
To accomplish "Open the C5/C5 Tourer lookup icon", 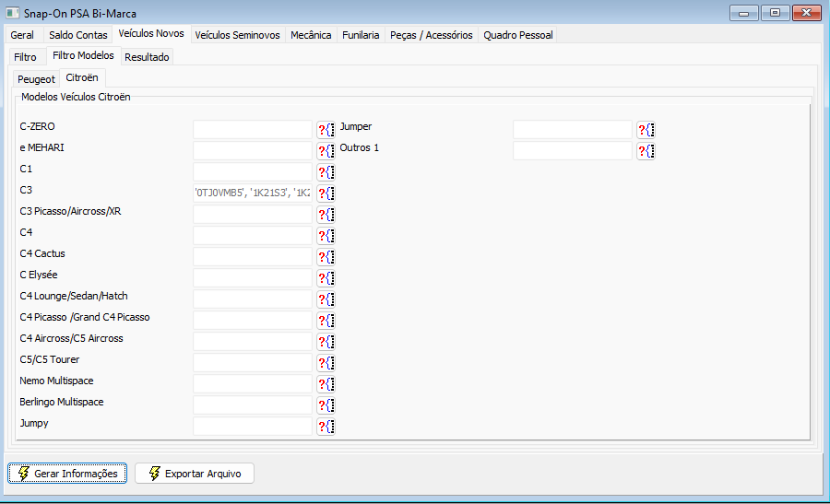I will click(x=326, y=362).
